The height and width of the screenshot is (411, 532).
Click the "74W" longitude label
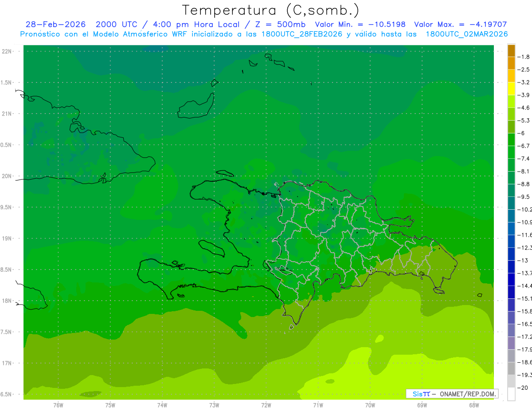[162, 405]
